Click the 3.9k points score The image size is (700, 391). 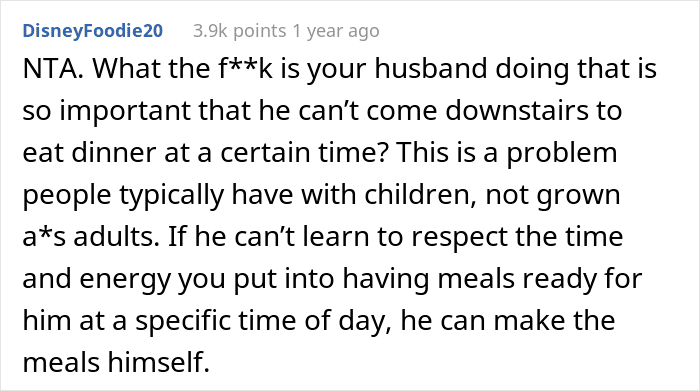click(239, 31)
